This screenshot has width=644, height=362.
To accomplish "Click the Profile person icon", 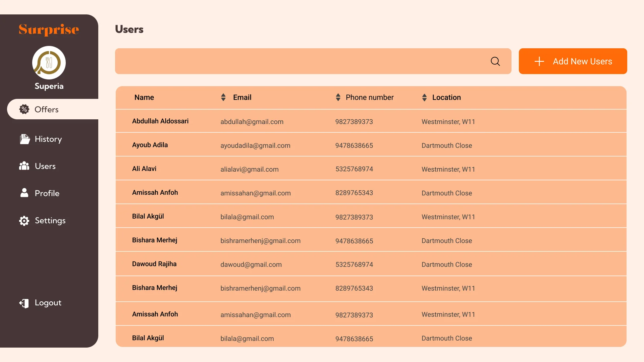I will (24, 193).
